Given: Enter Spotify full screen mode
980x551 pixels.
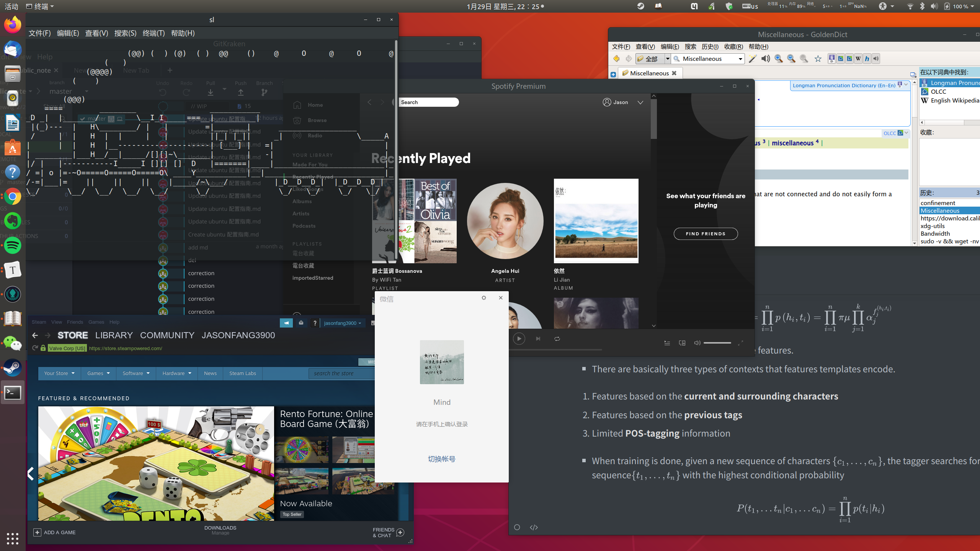Looking at the screenshot, I should click(741, 343).
